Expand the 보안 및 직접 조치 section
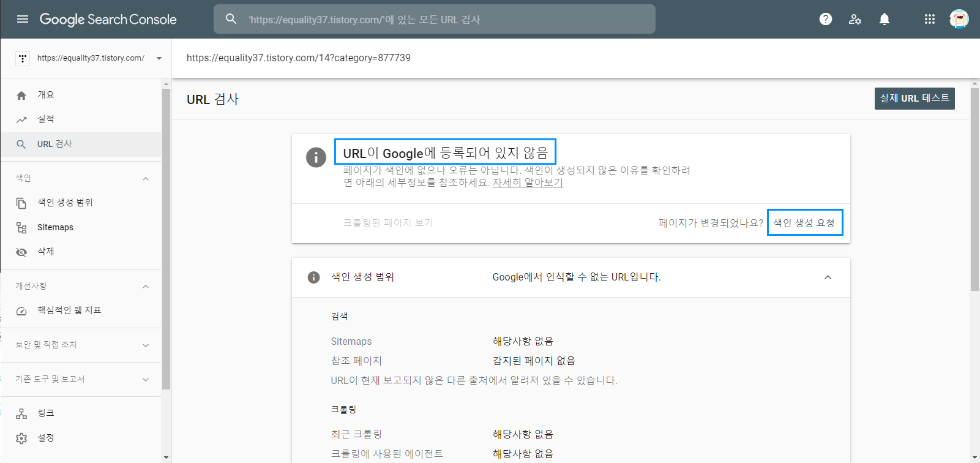Viewport: 980px width, 463px height. (146, 345)
